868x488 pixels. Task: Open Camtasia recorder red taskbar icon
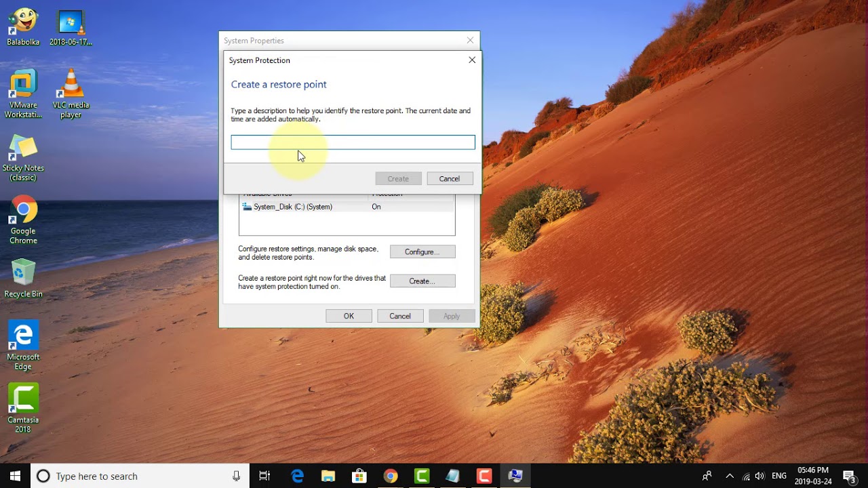click(484, 476)
